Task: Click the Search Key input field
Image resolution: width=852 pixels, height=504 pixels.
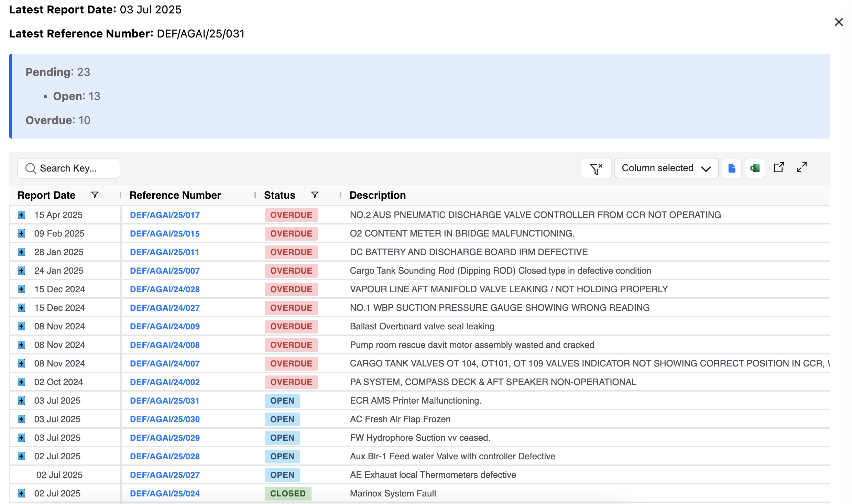Action: coord(69,168)
